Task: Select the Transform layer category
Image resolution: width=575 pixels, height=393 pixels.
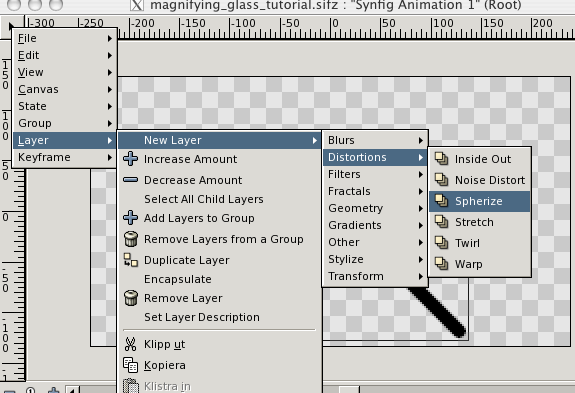Action: (375, 276)
